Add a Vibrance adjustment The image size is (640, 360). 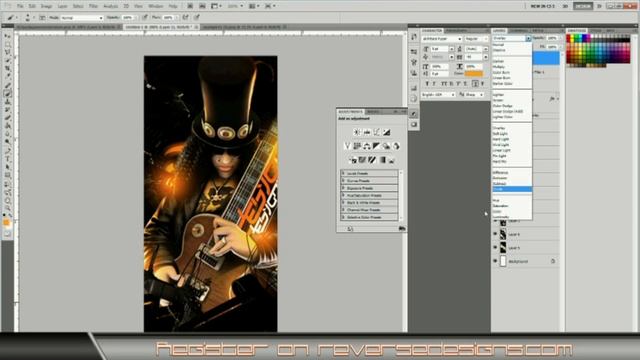[347, 146]
